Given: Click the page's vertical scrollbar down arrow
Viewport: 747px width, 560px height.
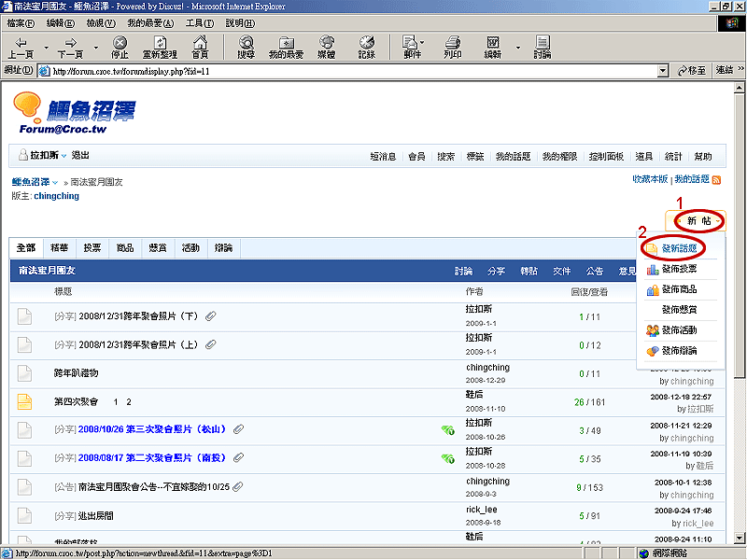Looking at the screenshot, I should (x=739, y=539).
